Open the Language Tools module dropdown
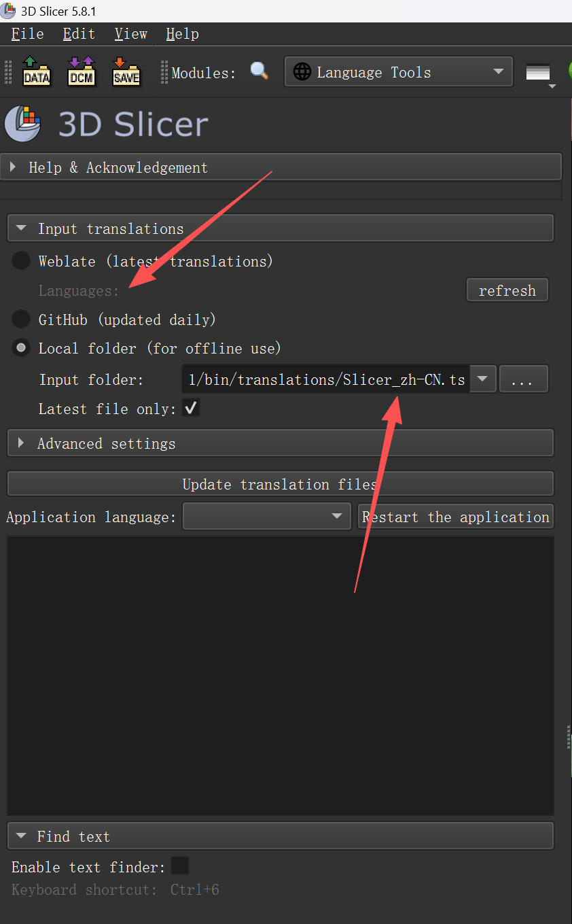The width and height of the screenshot is (572, 924). click(x=398, y=72)
